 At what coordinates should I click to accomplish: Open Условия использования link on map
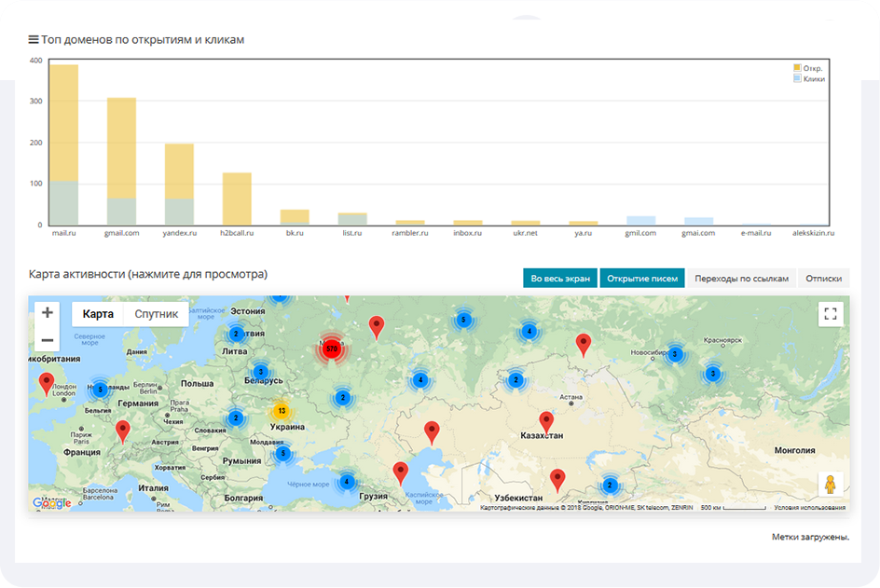809,508
